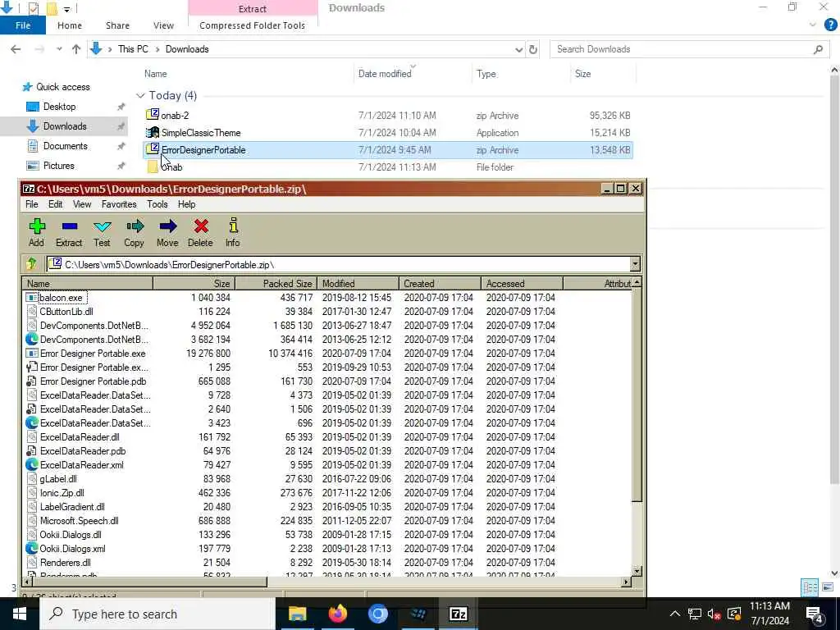The image size is (840, 630).
Task: Launch Firefox from taskbar
Action: coord(337,614)
